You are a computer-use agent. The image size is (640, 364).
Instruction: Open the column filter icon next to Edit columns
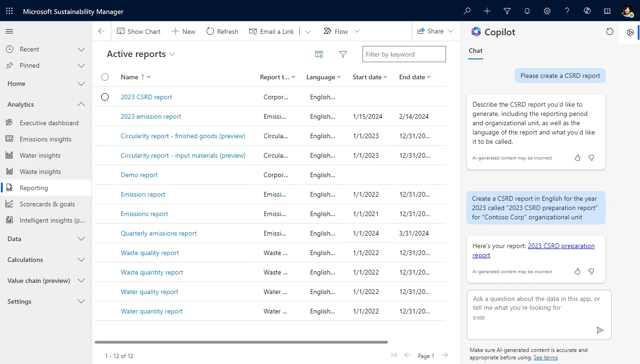click(x=343, y=54)
